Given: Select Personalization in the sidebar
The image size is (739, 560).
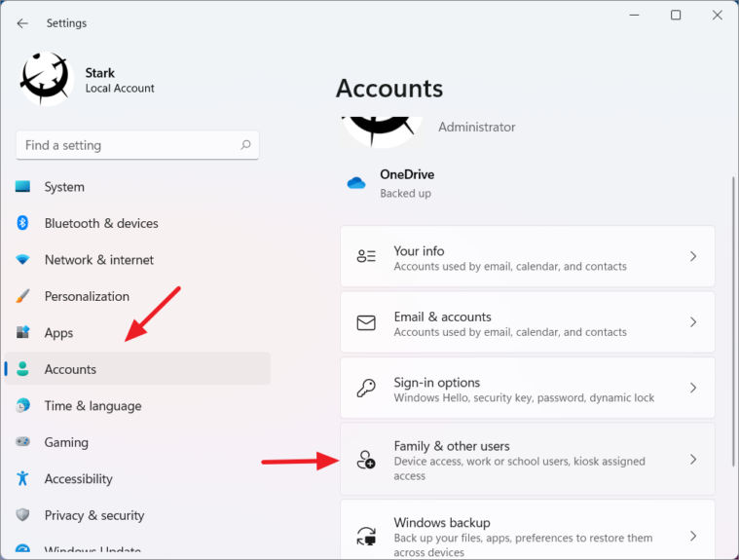Looking at the screenshot, I should [x=137, y=296].
